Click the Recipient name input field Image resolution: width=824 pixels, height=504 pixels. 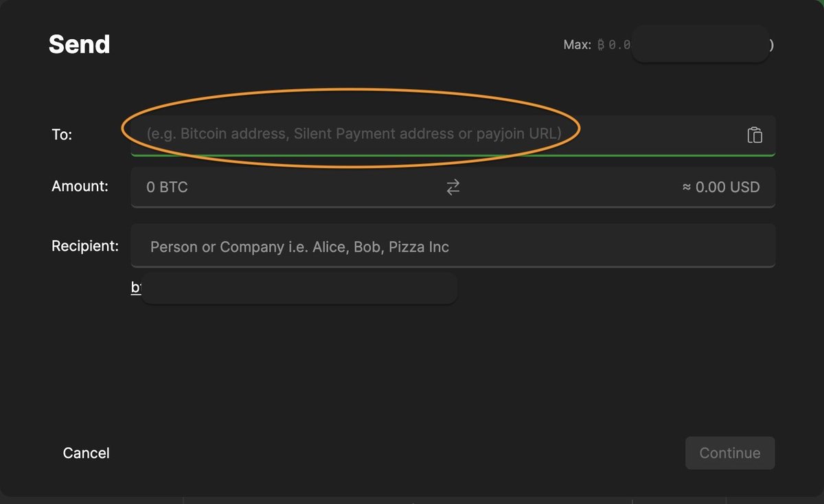(453, 246)
